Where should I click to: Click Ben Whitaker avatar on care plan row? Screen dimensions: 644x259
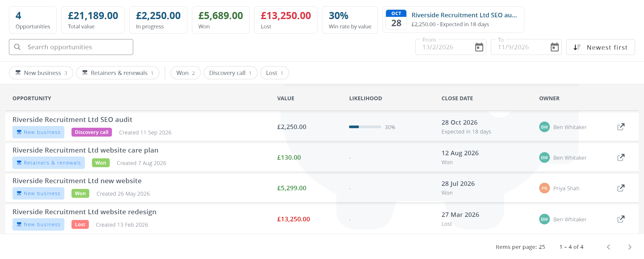[x=544, y=157]
